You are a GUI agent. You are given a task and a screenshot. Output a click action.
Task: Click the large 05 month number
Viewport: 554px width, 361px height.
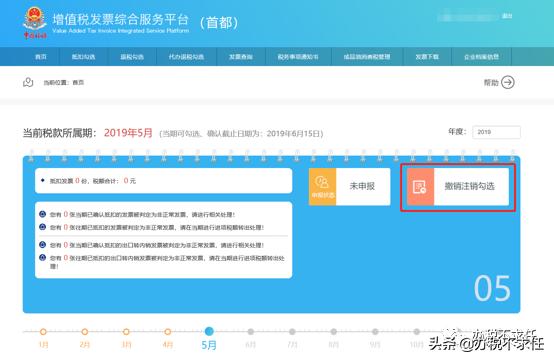tap(492, 289)
